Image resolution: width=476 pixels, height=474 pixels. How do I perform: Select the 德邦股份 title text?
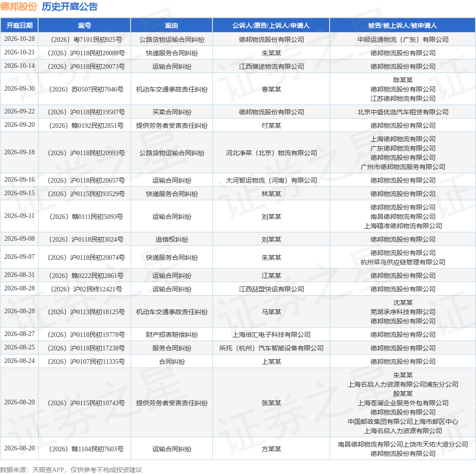pos(19,7)
